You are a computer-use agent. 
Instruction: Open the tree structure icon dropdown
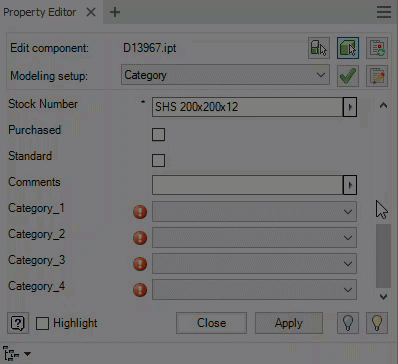pos(17,353)
